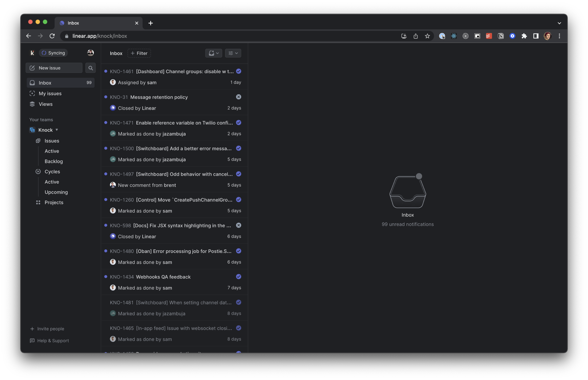588x380 pixels.
Task: Mark the Webhooks QA feedback notification read
Action: pyautogui.click(x=238, y=277)
